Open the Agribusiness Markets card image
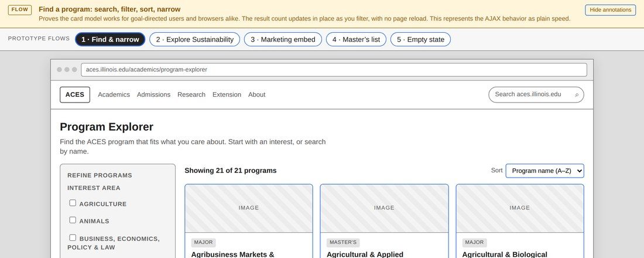Viewport: 644px width, 258px height. pyautogui.click(x=249, y=208)
